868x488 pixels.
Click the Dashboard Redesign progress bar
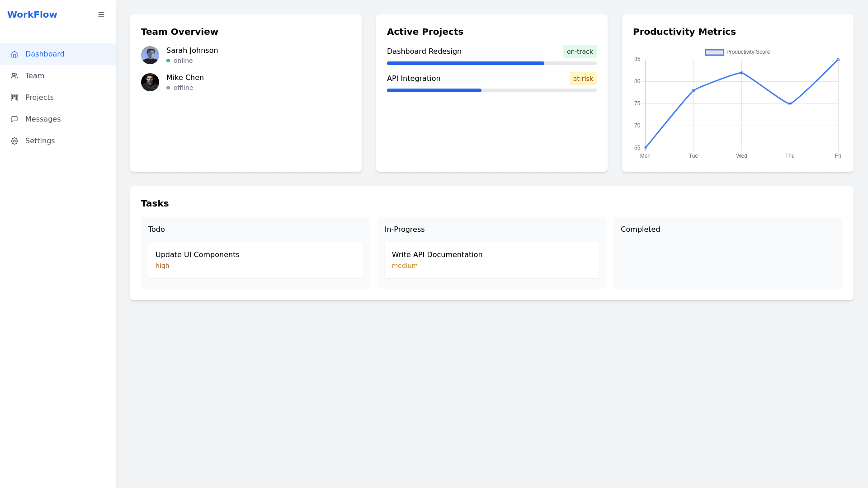(491, 63)
